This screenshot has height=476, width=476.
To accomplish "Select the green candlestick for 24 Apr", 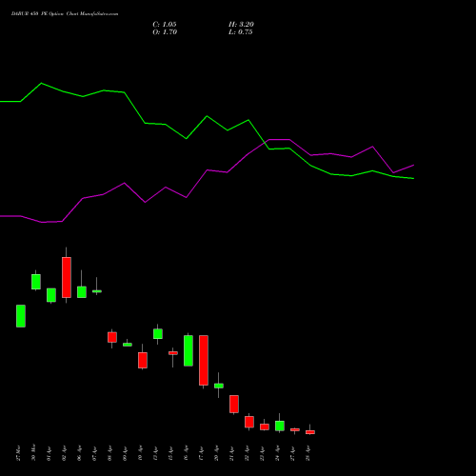I will coord(280,426).
